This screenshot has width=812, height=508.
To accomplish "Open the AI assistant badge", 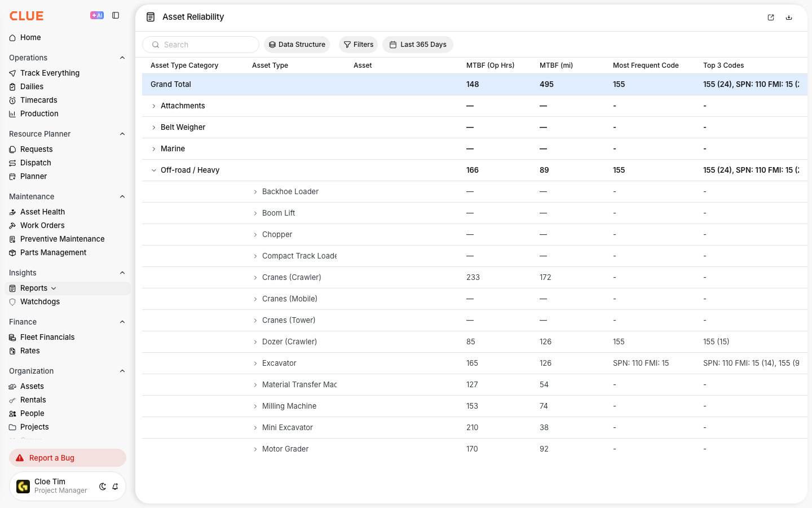I will tap(97, 16).
